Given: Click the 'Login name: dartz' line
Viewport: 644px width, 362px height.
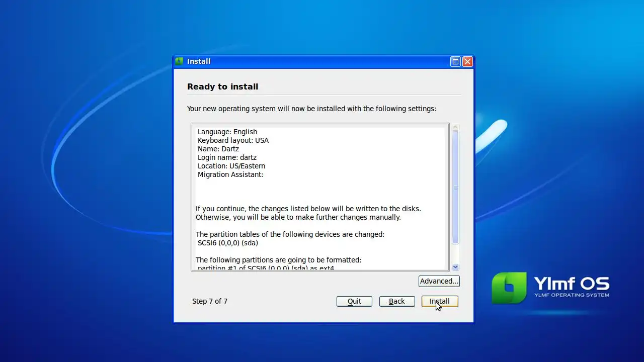Looking at the screenshot, I should (227, 157).
